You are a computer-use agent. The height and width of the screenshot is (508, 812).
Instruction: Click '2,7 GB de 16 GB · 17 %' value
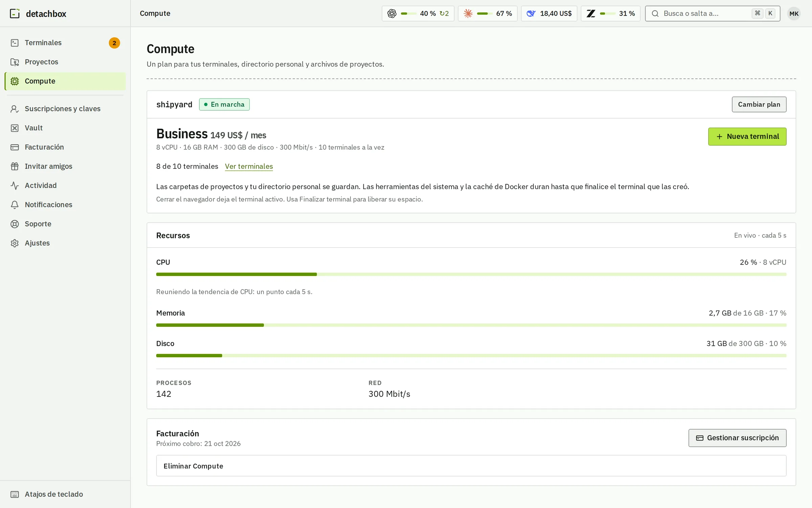click(x=747, y=313)
